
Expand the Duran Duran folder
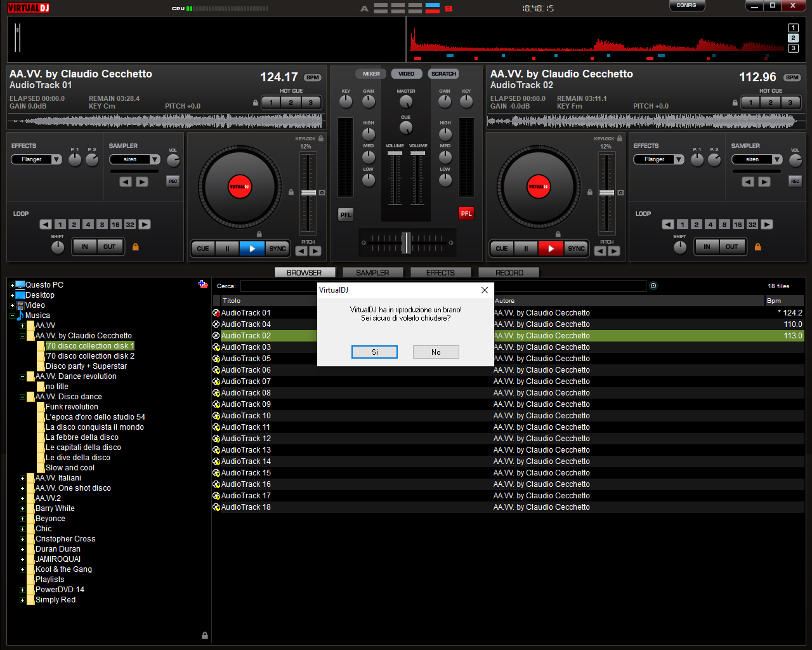pyautogui.click(x=22, y=549)
